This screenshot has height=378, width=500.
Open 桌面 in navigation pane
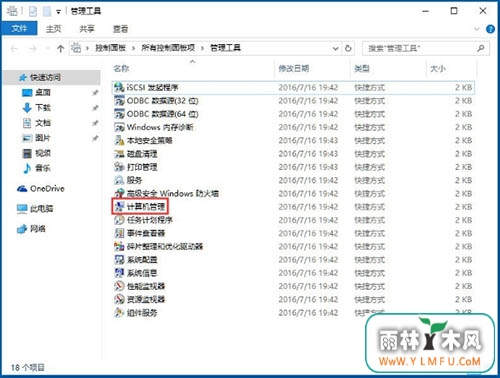pos(43,93)
